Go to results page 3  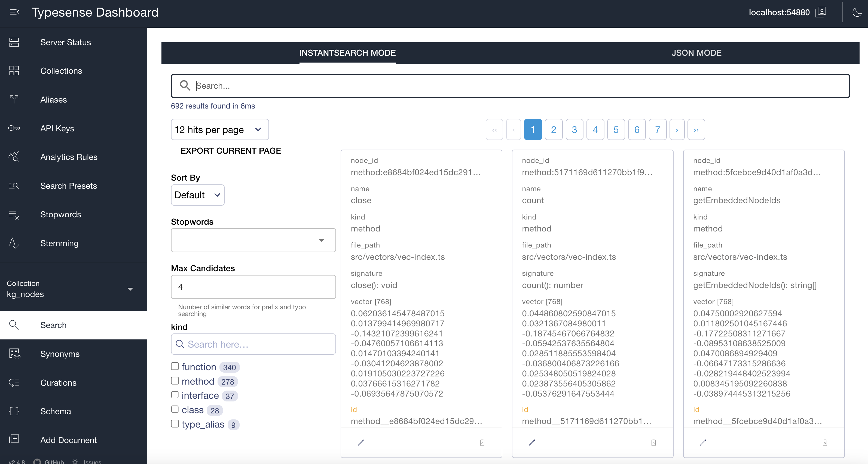[x=574, y=129]
